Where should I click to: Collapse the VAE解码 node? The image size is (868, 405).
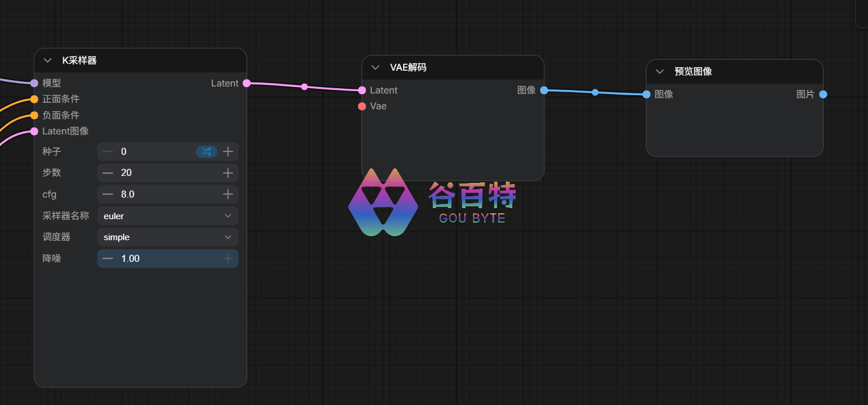(x=376, y=67)
